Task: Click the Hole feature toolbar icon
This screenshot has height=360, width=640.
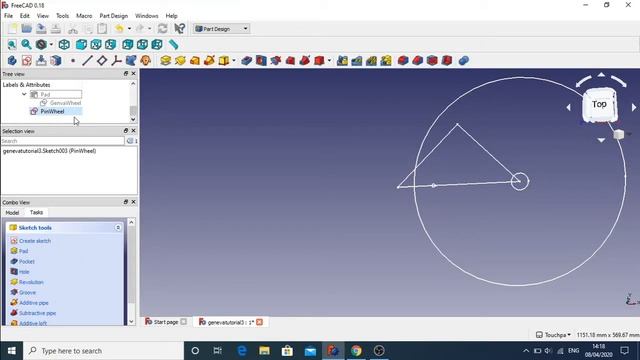Action: pos(261,61)
